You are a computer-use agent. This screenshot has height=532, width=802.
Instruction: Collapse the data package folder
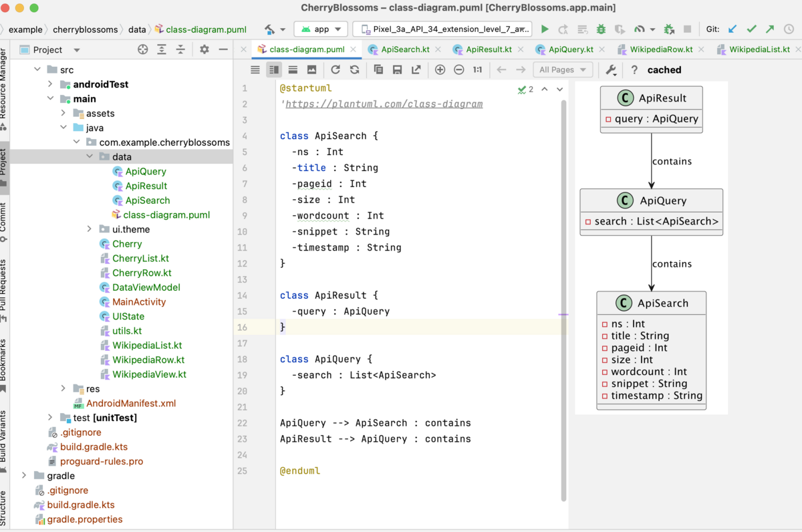(90, 156)
